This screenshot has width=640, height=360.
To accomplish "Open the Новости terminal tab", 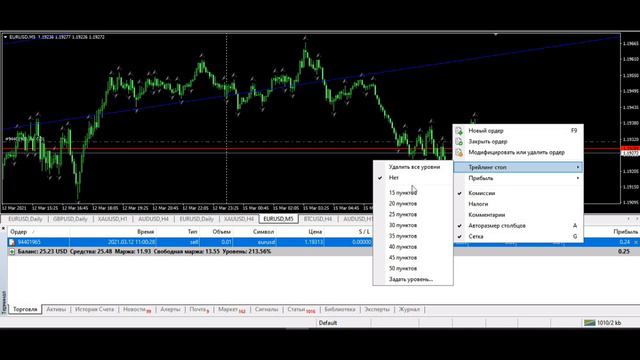I will [137, 309].
